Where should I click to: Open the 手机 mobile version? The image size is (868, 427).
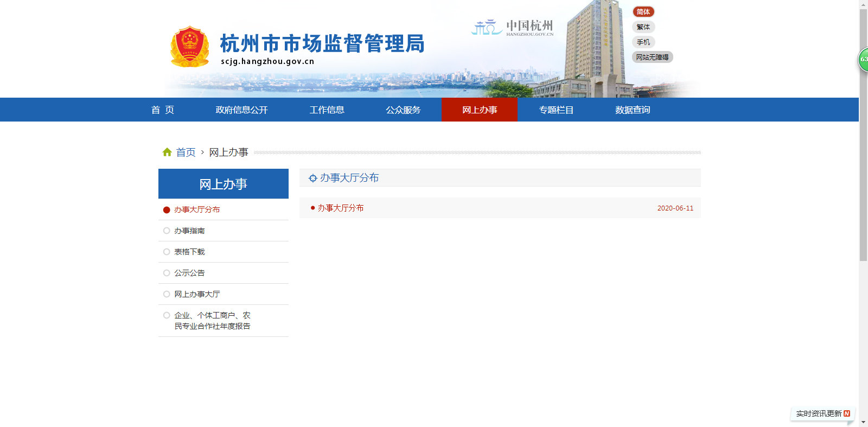[643, 42]
